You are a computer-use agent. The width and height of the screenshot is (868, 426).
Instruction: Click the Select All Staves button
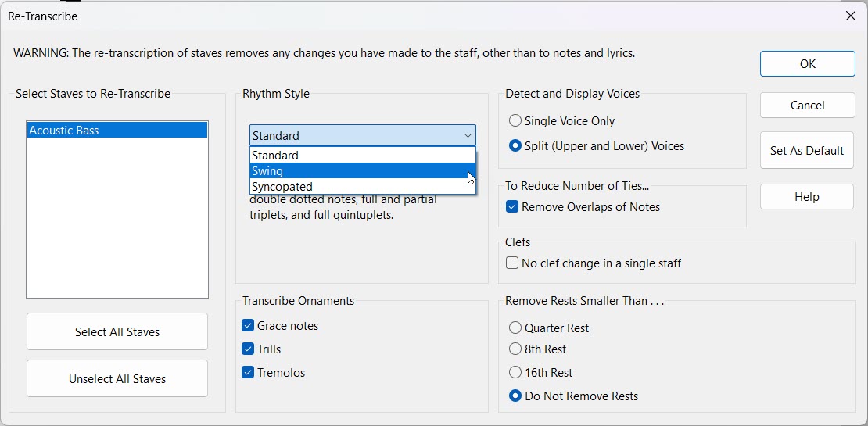[117, 332]
